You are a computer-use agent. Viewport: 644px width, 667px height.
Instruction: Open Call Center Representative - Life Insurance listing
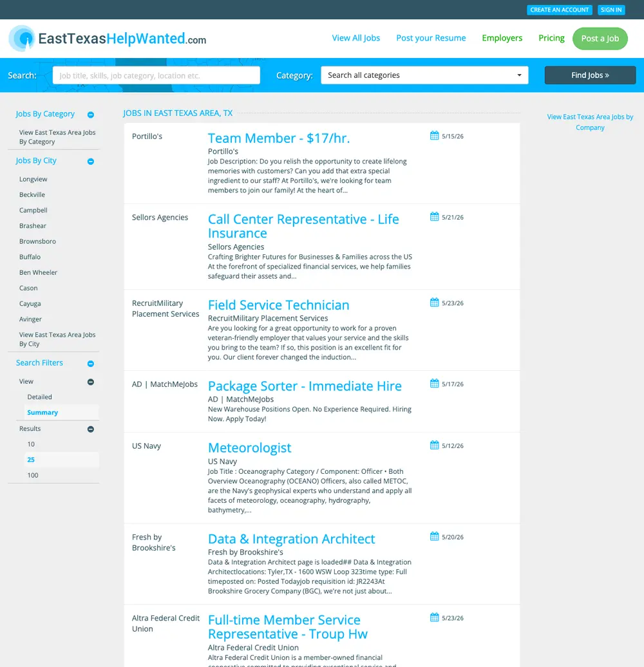pos(303,226)
